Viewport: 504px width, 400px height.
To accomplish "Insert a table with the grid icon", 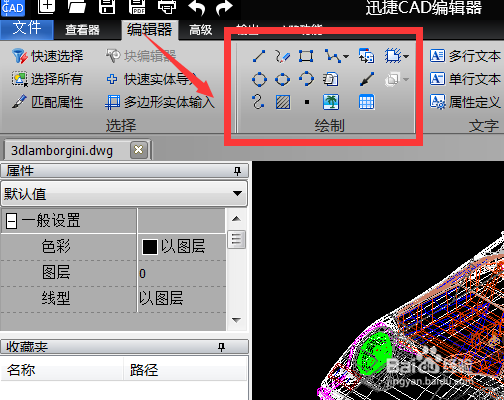I will coord(366,102).
